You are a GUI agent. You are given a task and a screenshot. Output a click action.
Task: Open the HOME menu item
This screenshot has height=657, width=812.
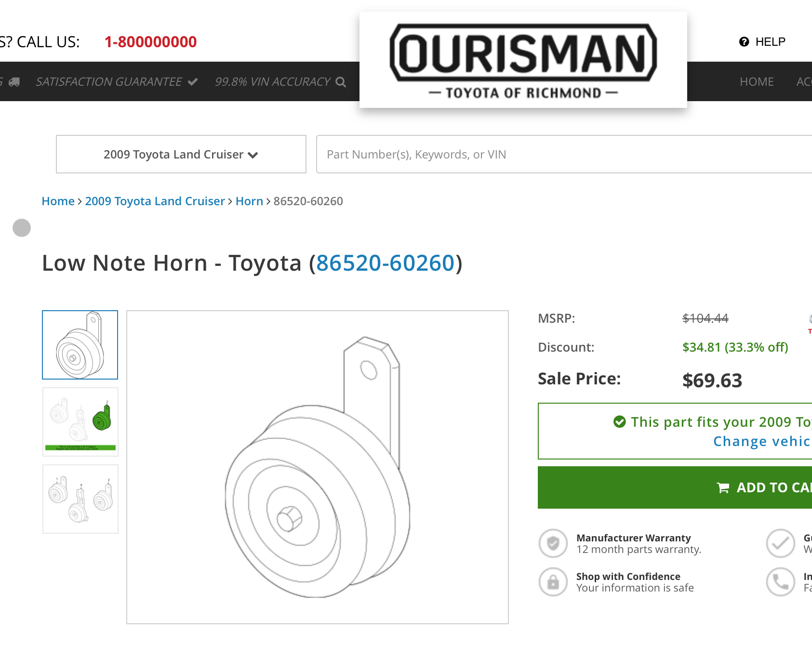757,82
